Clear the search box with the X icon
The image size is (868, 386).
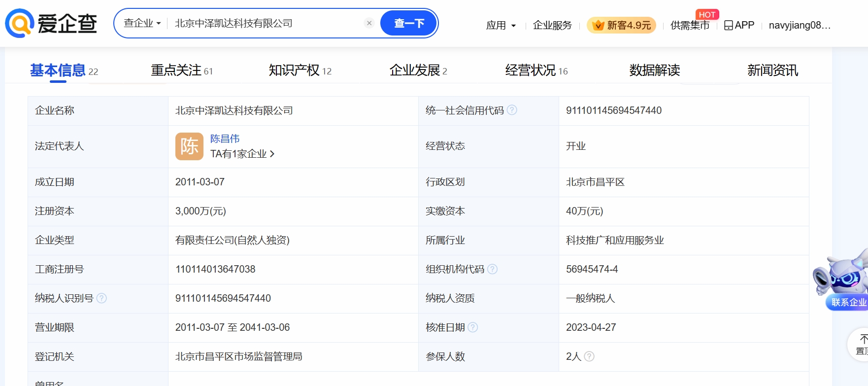[x=369, y=23]
